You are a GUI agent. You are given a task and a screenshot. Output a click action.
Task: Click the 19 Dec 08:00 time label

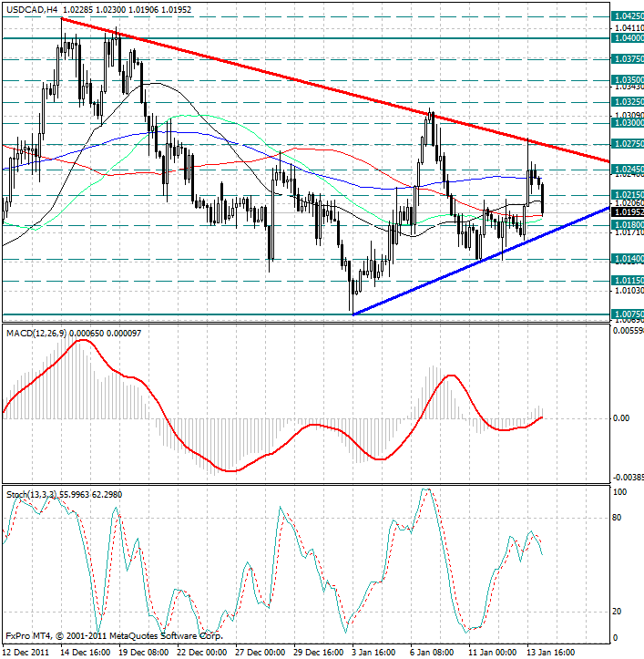click(x=143, y=653)
